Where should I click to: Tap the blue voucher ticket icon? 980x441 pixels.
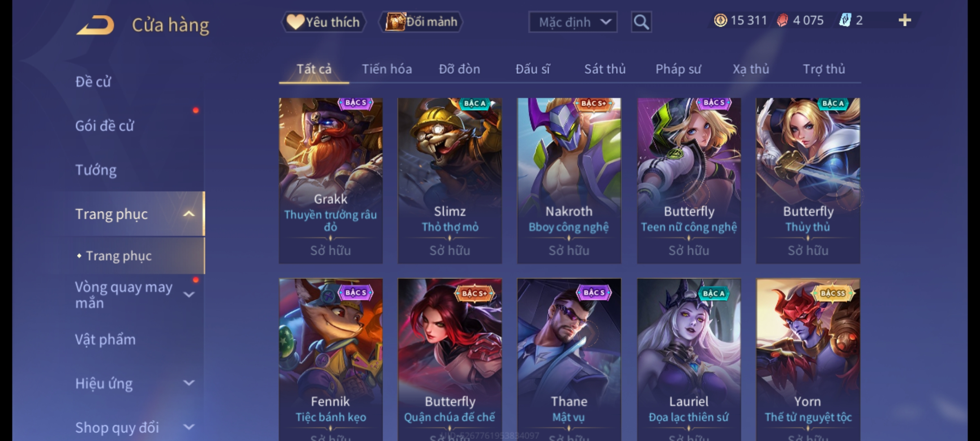pos(844,20)
